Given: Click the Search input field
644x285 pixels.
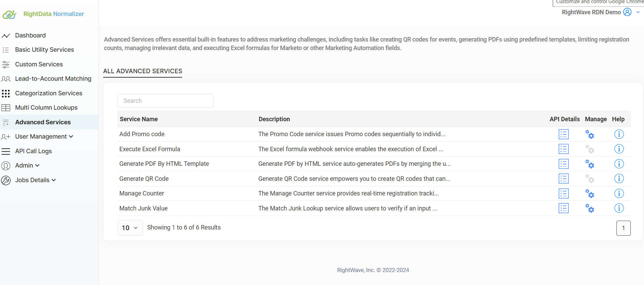Looking at the screenshot, I should 165,101.
